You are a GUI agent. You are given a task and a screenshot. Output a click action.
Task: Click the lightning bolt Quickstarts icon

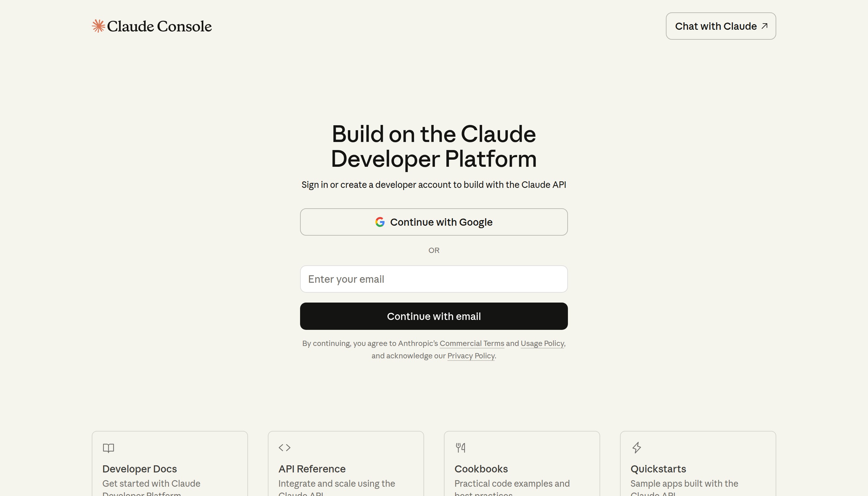pos(636,447)
